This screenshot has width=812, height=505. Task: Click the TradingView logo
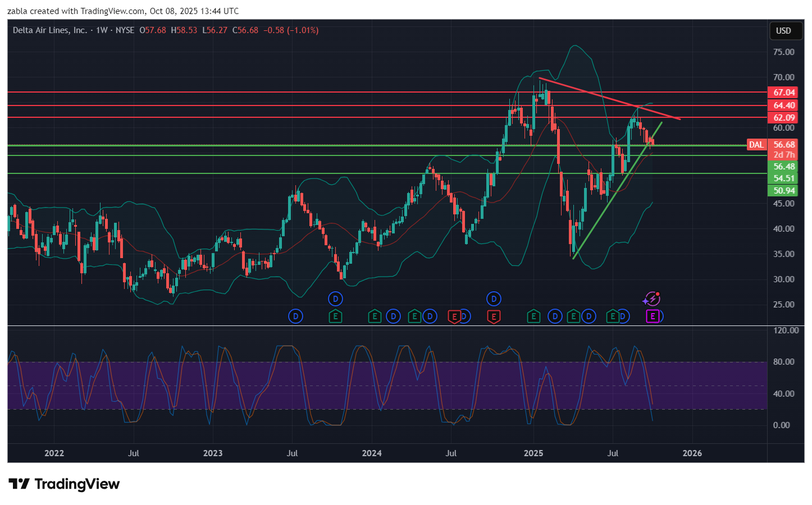point(64,484)
